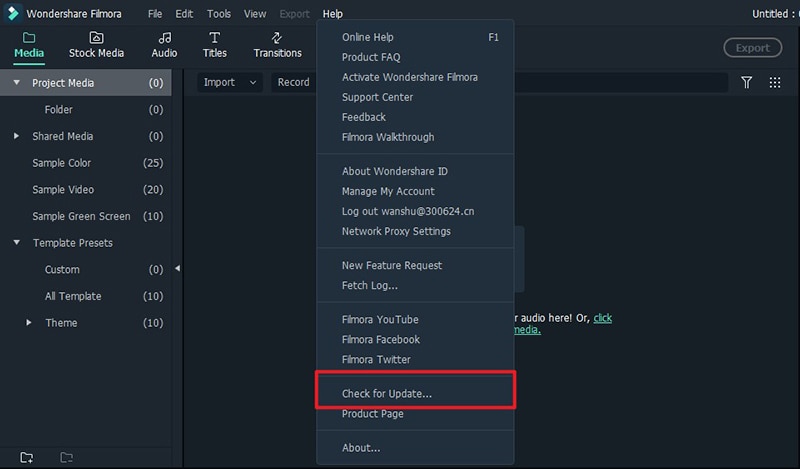
Task: Collapse the left panel with the arrow
Action: [x=177, y=268]
